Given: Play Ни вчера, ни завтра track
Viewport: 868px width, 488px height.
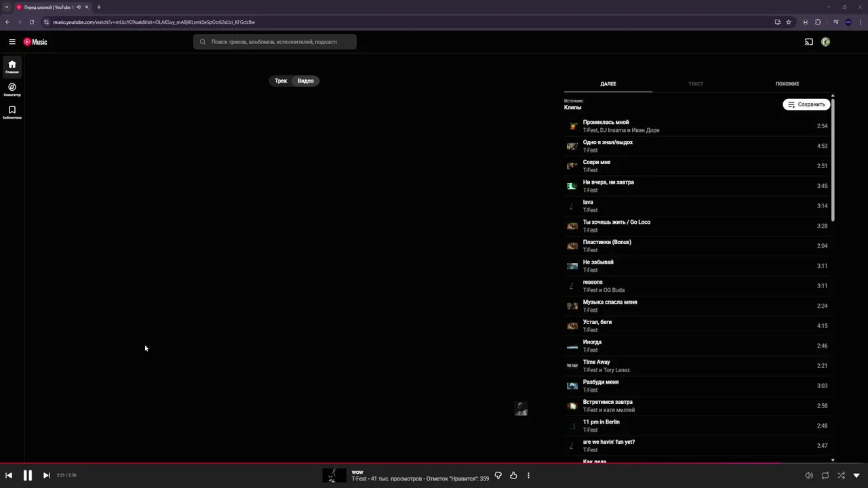Looking at the screenshot, I should [x=696, y=186].
